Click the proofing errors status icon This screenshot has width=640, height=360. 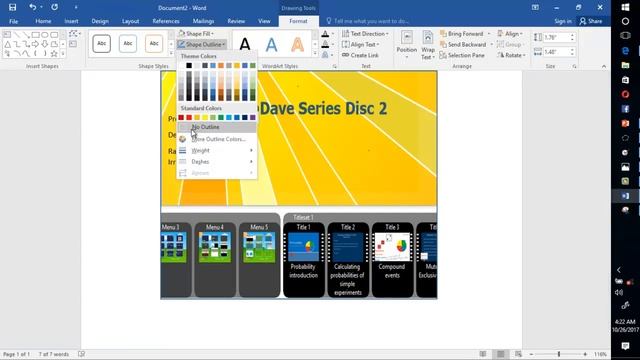coord(82,354)
